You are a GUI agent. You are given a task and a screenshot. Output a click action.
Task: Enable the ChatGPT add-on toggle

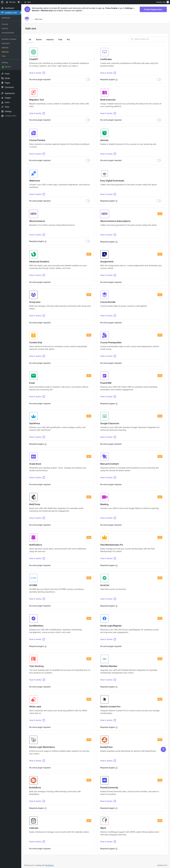87,80
